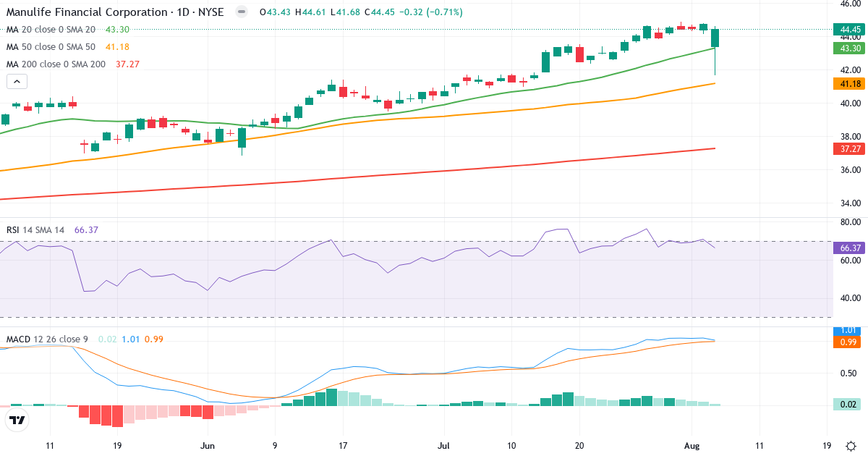The image size is (868, 456).
Task: Click the RSI value tag 66.37
Action: [x=848, y=248]
